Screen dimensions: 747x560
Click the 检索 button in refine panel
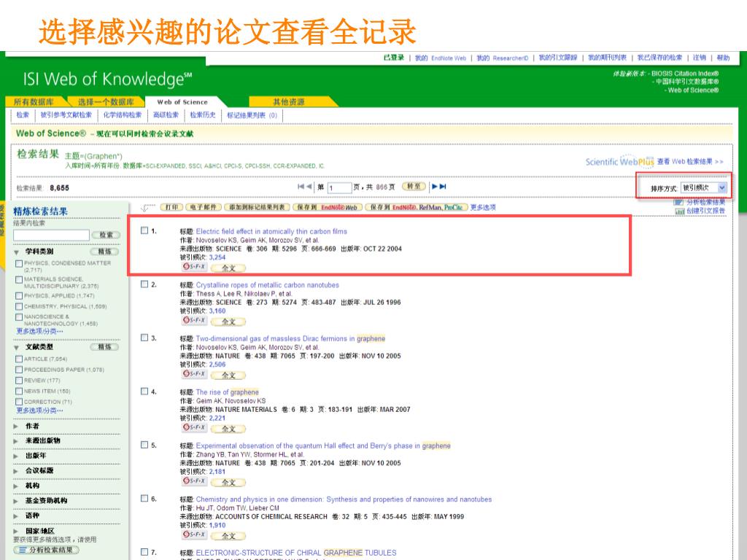click(106, 236)
